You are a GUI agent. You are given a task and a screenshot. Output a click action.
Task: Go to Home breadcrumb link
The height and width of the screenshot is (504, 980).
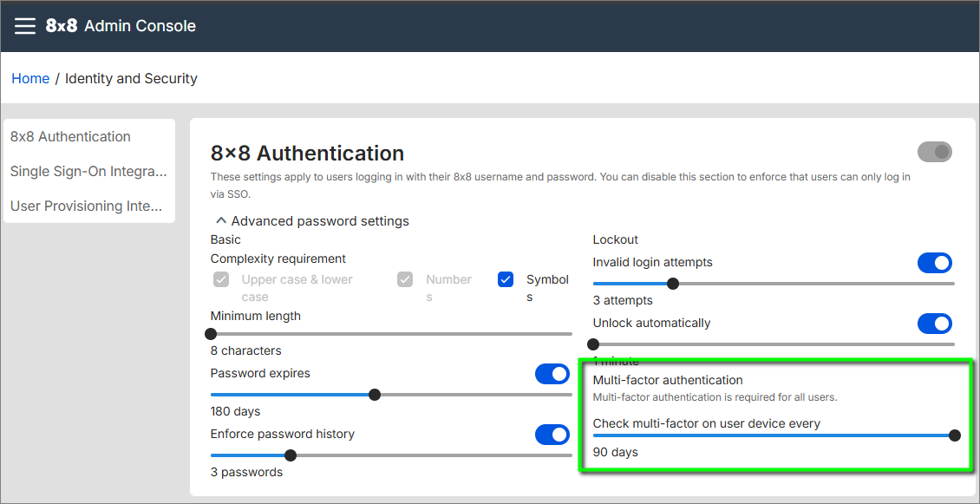click(30, 78)
